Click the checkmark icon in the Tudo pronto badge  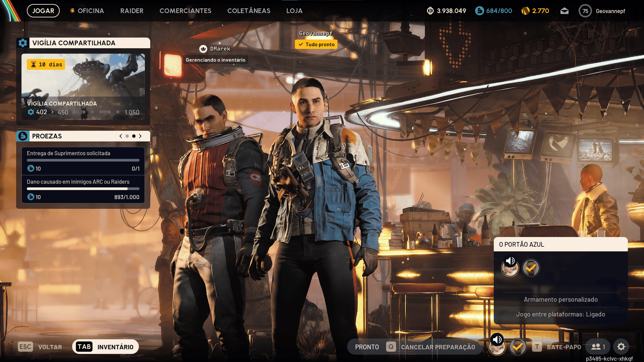click(301, 44)
